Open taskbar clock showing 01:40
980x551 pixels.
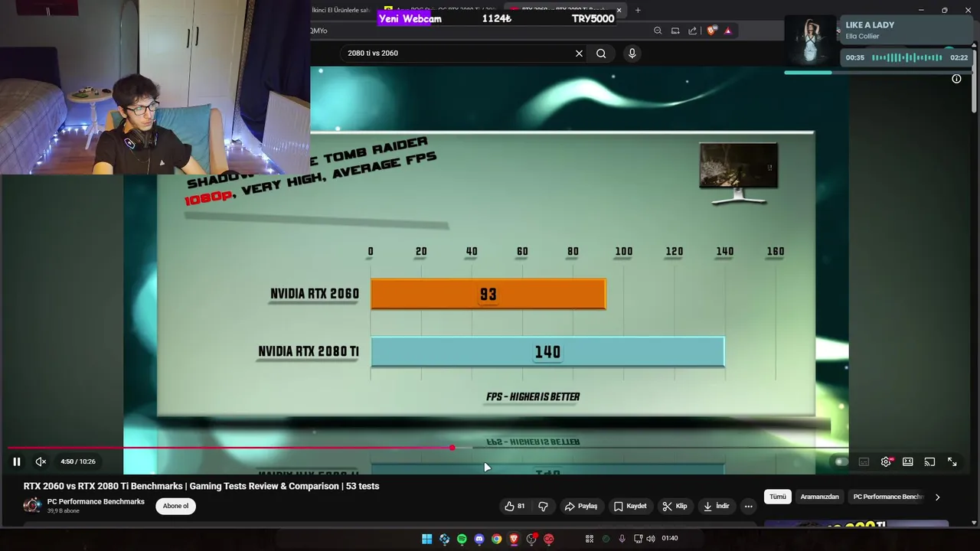[670, 539]
